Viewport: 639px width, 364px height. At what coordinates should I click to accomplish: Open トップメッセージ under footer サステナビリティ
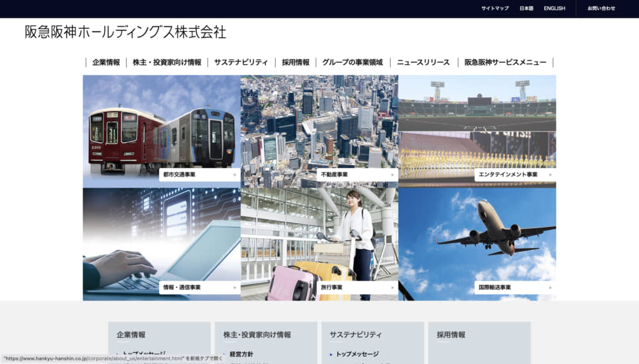point(357,354)
